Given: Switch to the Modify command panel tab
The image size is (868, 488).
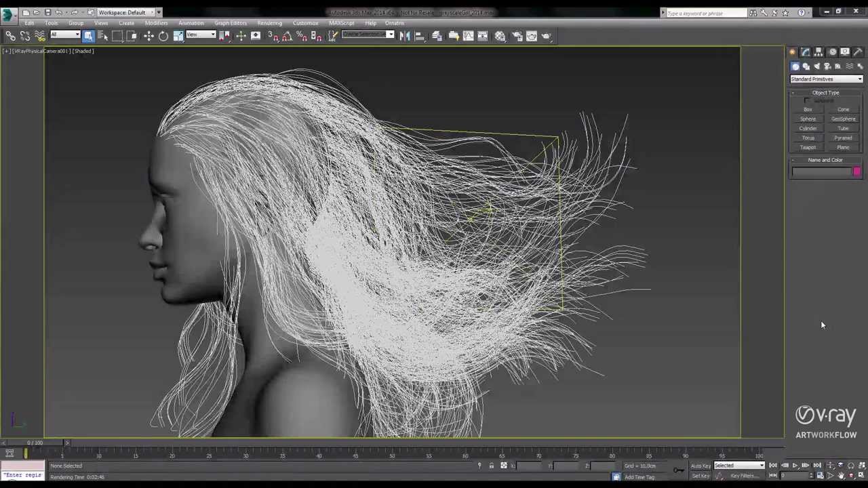Looking at the screenshot, I should 805,52.
